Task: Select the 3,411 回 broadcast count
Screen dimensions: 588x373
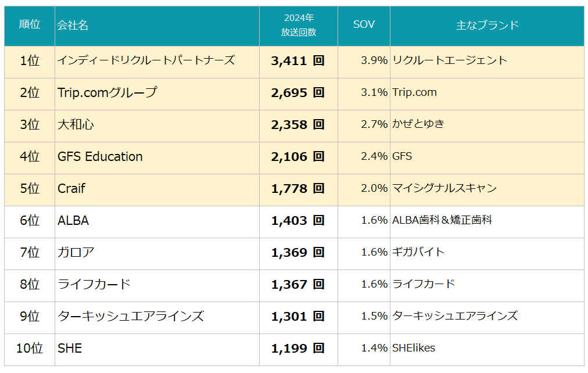Action: click(297, 61)
